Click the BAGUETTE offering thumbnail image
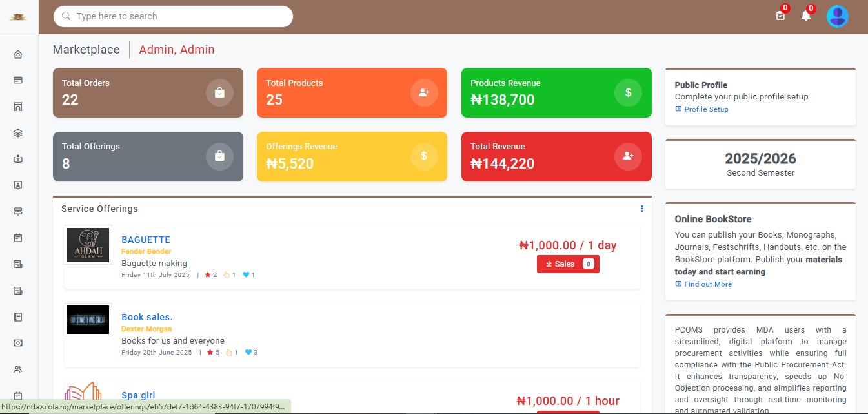Screen dimensions: 868x414 [88, 244]
